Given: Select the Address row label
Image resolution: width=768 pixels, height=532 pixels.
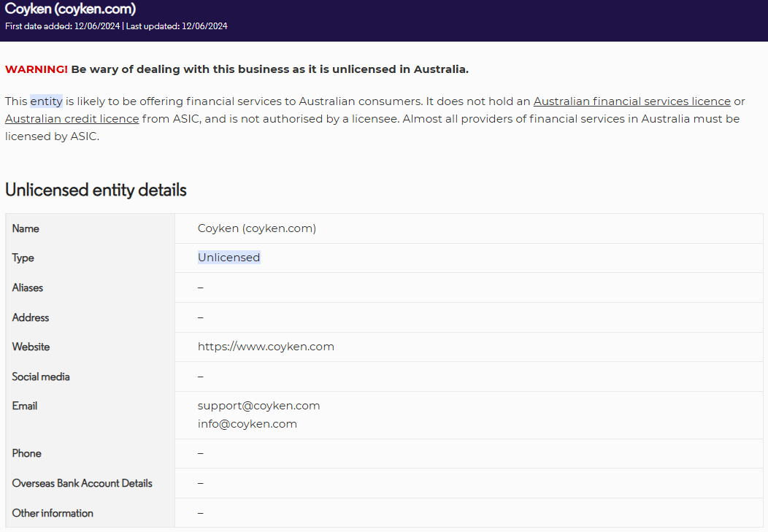Looking at the screenshot, I should [x=31, y=317].
